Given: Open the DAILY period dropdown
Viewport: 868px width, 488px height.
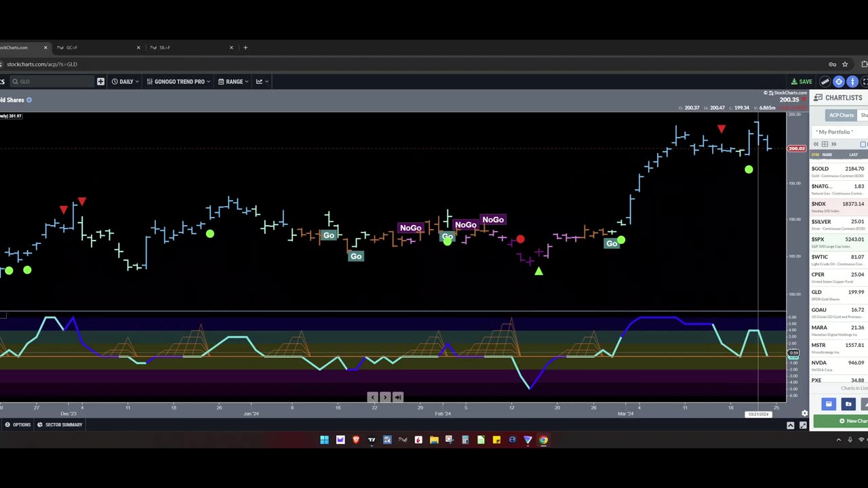Looking at the screenshot, I should click(x=125, y=81).
